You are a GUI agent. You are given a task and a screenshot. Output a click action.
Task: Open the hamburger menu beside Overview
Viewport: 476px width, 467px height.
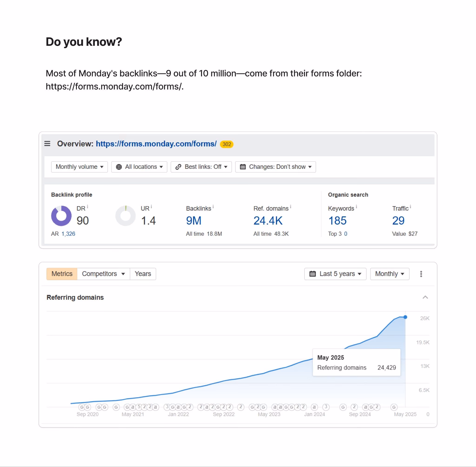(47, 143)
